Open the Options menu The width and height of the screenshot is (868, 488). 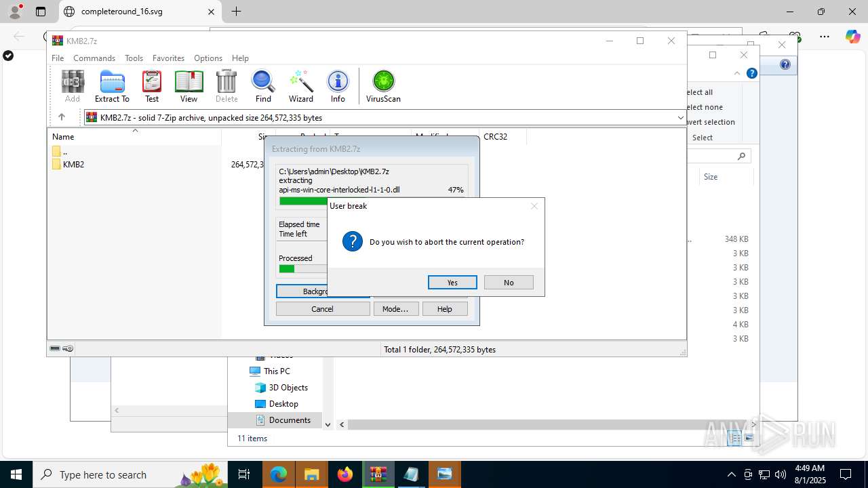click(208, 58)
